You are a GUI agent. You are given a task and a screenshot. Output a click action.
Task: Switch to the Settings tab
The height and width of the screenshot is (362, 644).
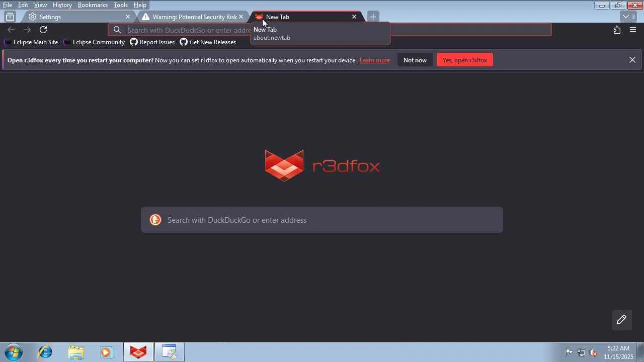pos(78,17)
